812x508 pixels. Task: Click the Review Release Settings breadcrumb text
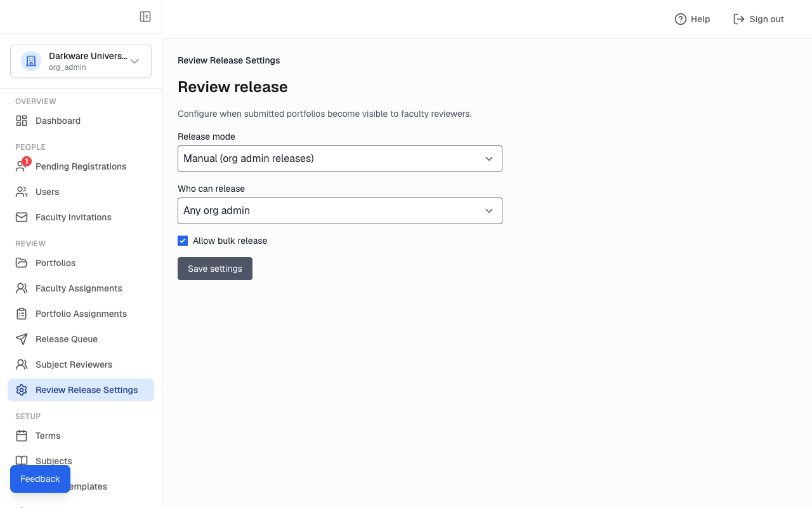tap(229, 60)
